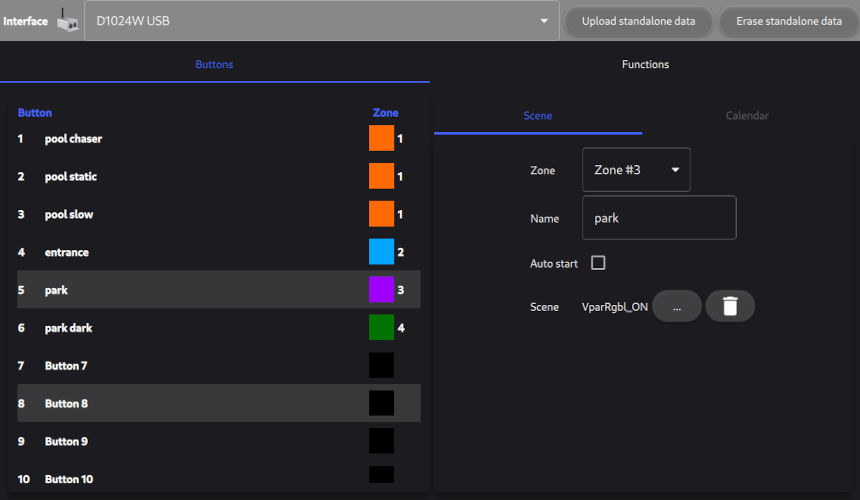Click the green swatch for park dark
The image size is (860, 500).
tap(381, 327)
